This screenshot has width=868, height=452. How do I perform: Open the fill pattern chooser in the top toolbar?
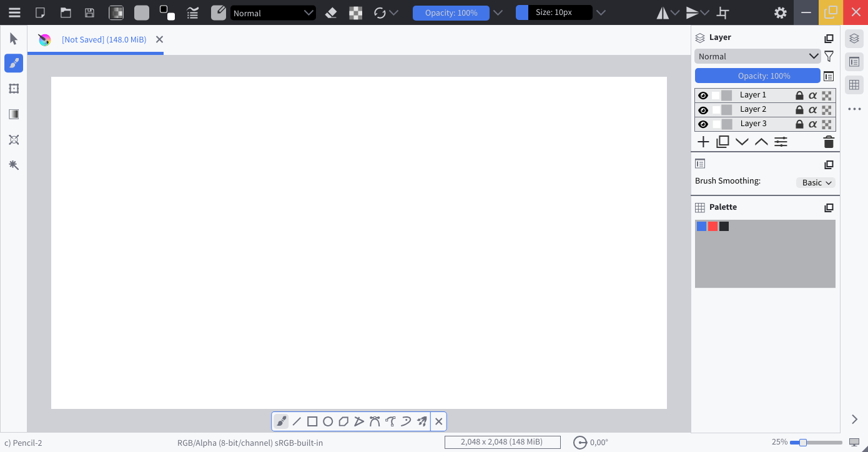point(142,12)
